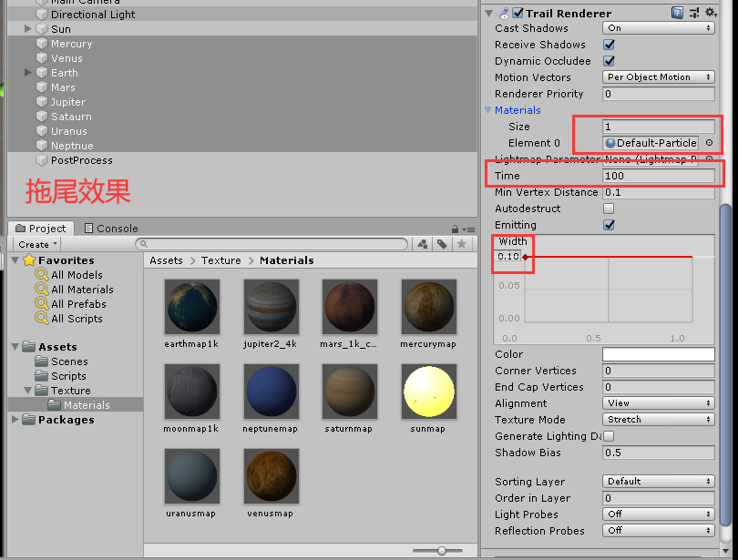Open the Alignment dropdown set to View
This screenshot has height=560, width=738.
tap(658, 403)
